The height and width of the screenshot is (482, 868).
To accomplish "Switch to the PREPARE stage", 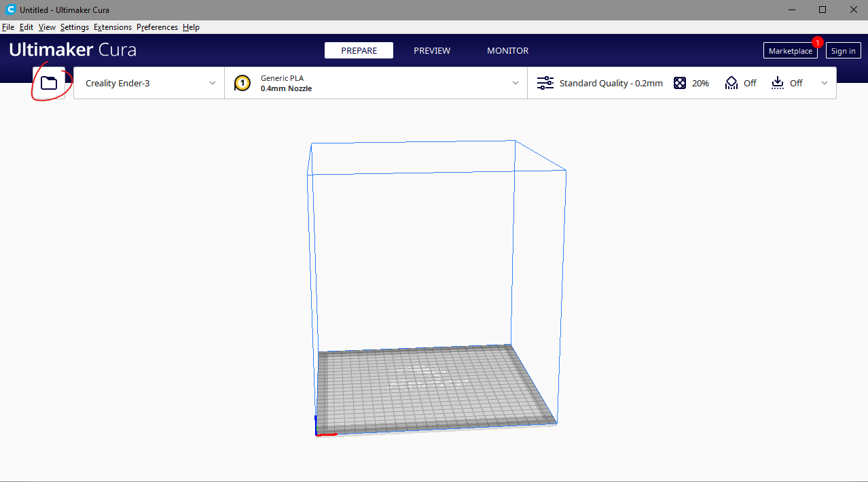I will pos(359,50).
